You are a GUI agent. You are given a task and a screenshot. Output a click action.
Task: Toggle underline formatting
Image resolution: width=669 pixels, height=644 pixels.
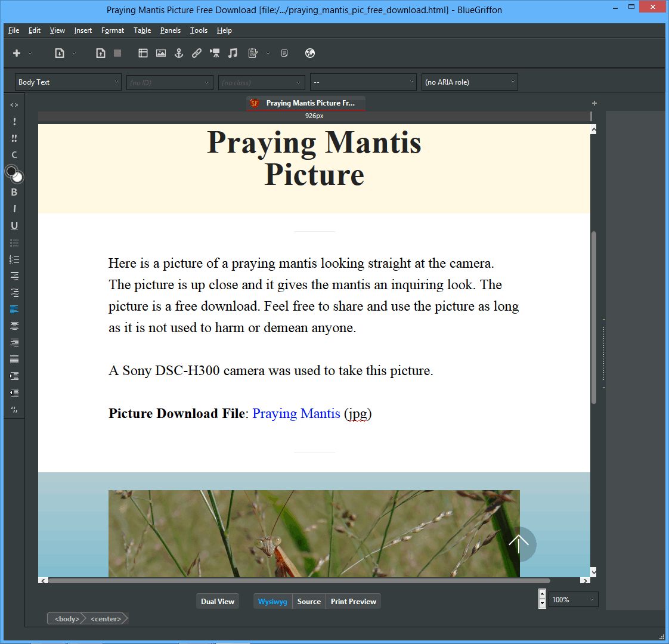[x=14, y=226]
